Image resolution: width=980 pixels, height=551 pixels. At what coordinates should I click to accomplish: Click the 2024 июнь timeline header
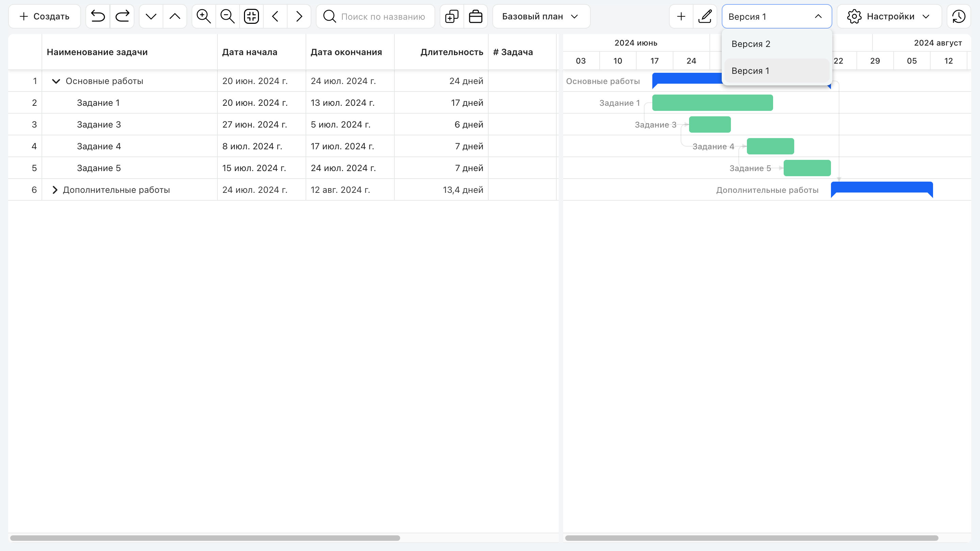(x=636, y=43)
